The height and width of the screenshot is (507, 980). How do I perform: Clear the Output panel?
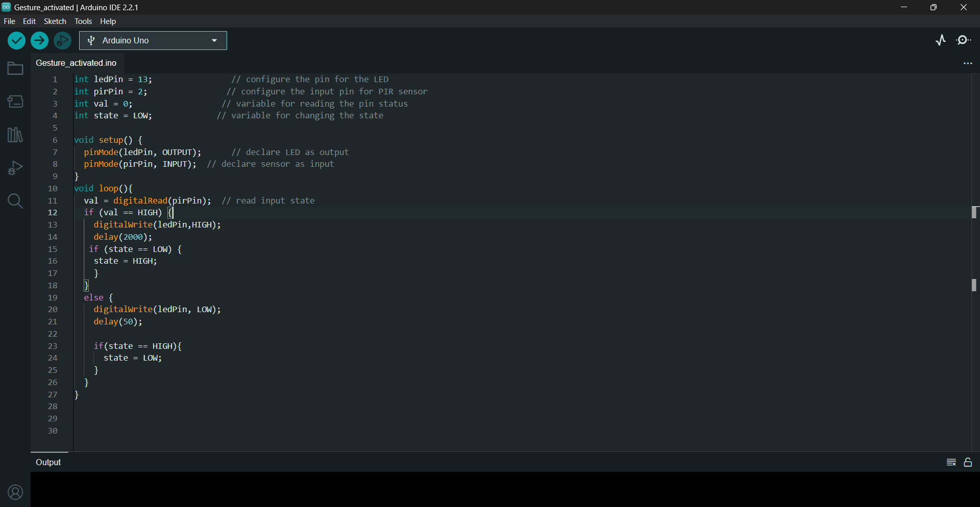coord(951,463)
